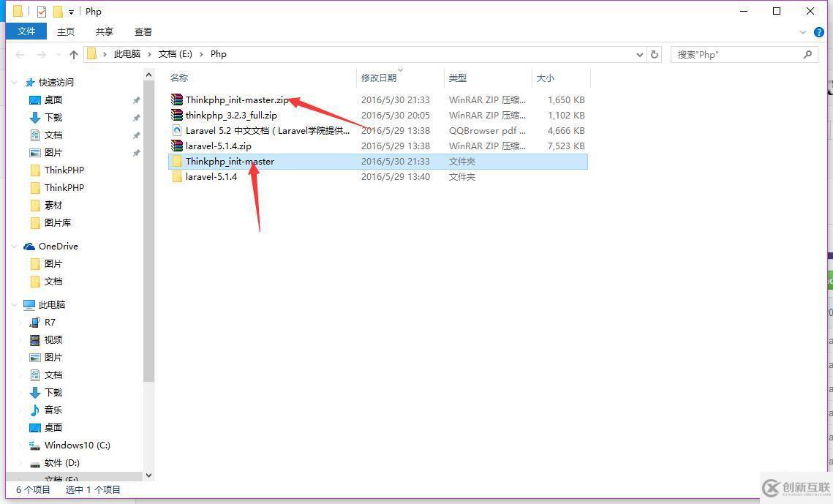833x504 pixels.
Task: Click the Properties checkmark icon in title bar
Action: click(42, 11)
